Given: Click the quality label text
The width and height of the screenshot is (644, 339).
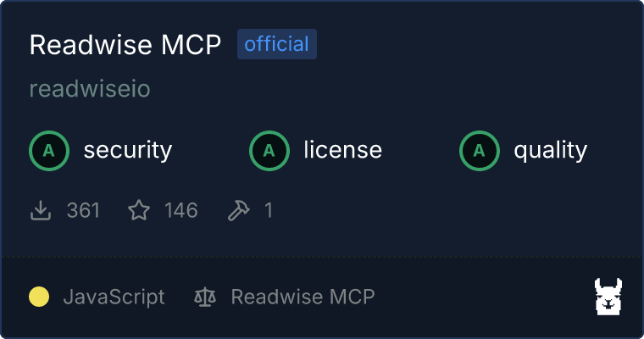Looking at the screenshot, I should pos(551,150).
